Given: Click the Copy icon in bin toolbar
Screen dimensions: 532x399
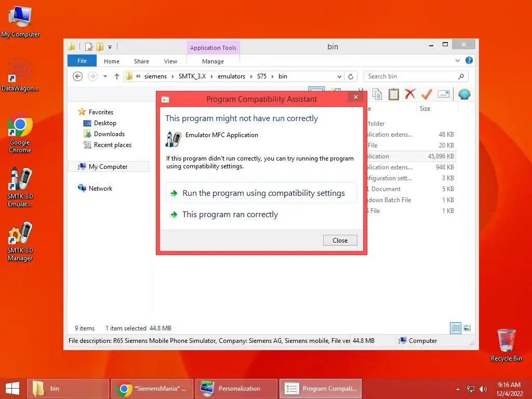Looking at the screenshot, I should (377, 94).
